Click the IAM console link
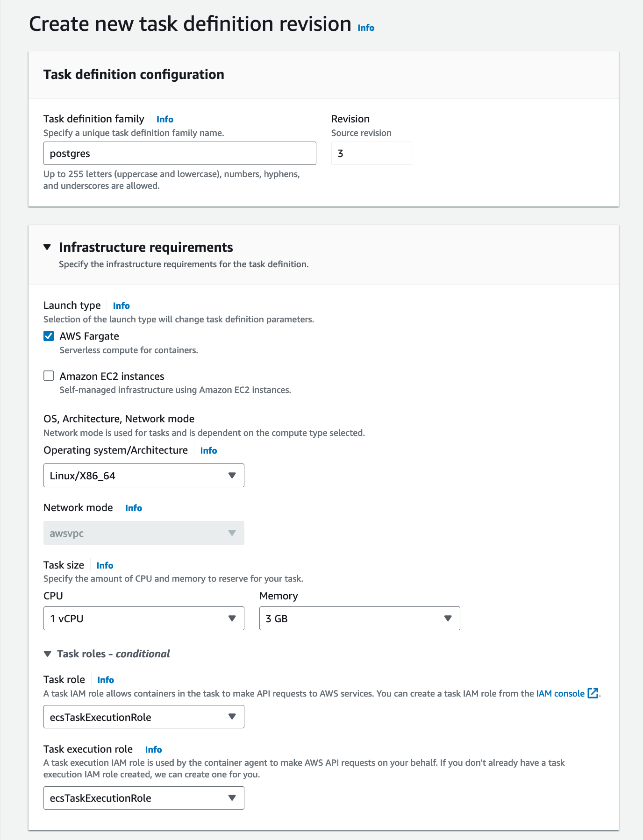Image resolution: width=643 pixels, height=840 pixels. click(x=560, y=694)
